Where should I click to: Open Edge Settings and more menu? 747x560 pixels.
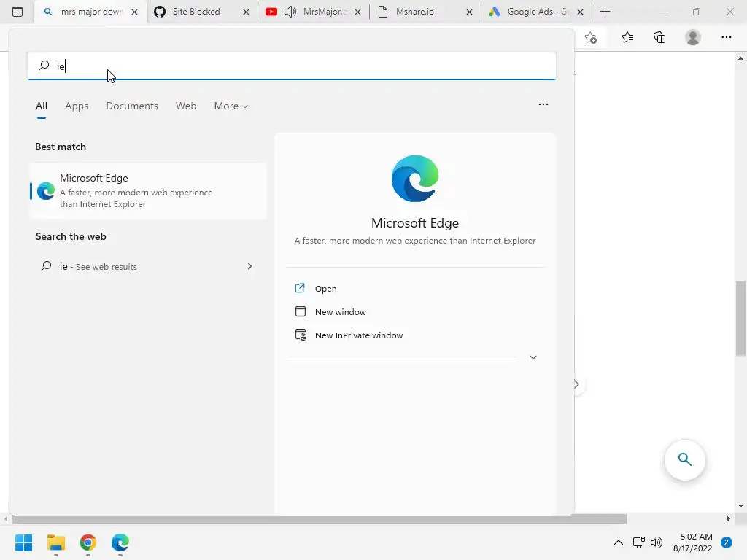(x=726, y=38)
